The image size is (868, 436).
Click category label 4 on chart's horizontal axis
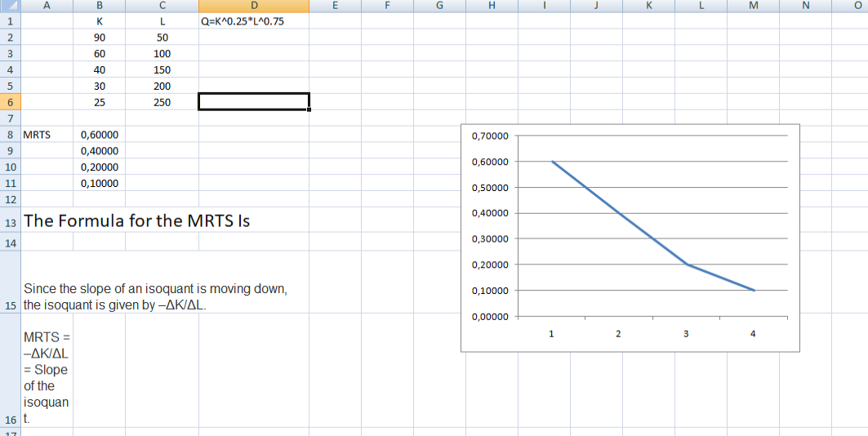[753, 333]
